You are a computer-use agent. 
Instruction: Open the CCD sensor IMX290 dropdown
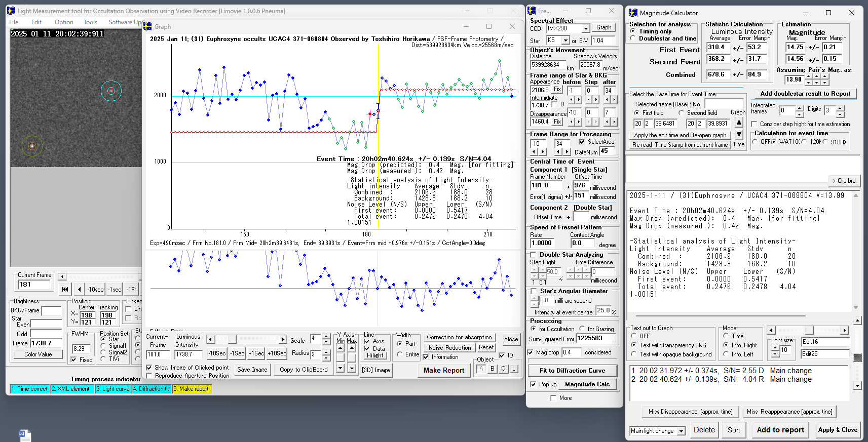click(586, 29)
